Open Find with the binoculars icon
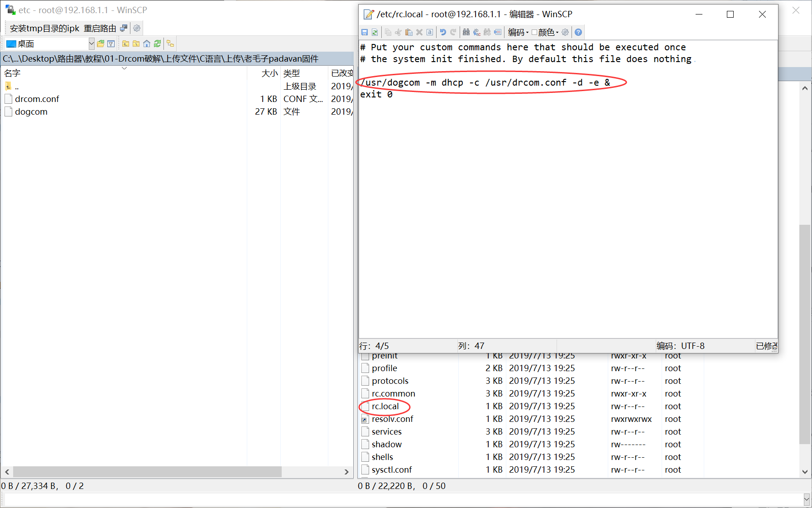Screen dimensions: 812x508 (x=466, y=32)
